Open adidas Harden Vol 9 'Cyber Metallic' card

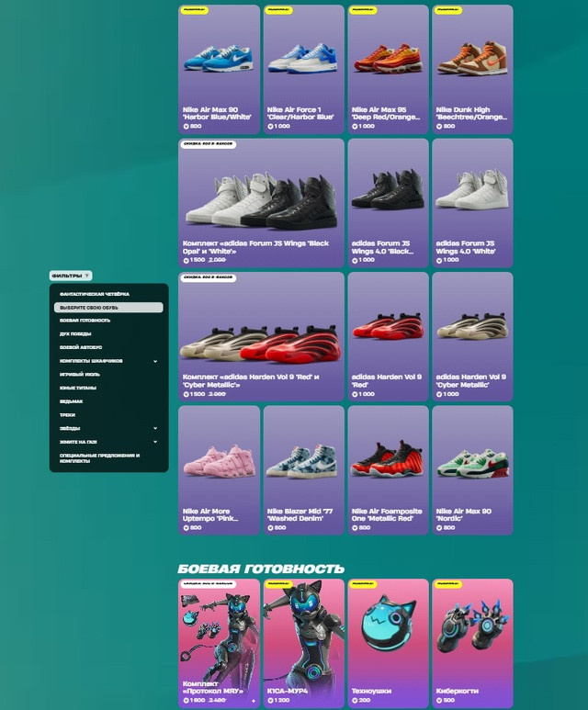(x=472, y=336)
